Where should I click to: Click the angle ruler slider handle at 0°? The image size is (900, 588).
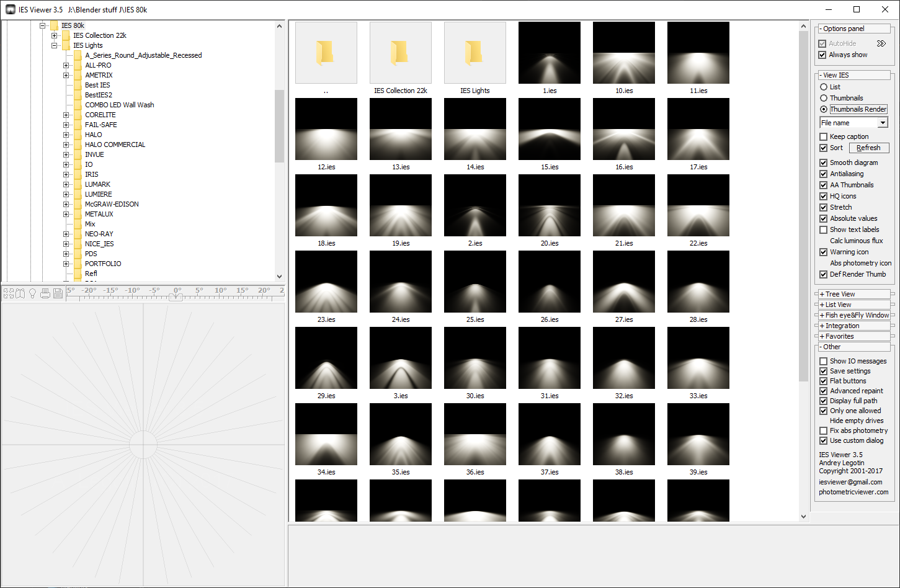(x=177, y=297)
